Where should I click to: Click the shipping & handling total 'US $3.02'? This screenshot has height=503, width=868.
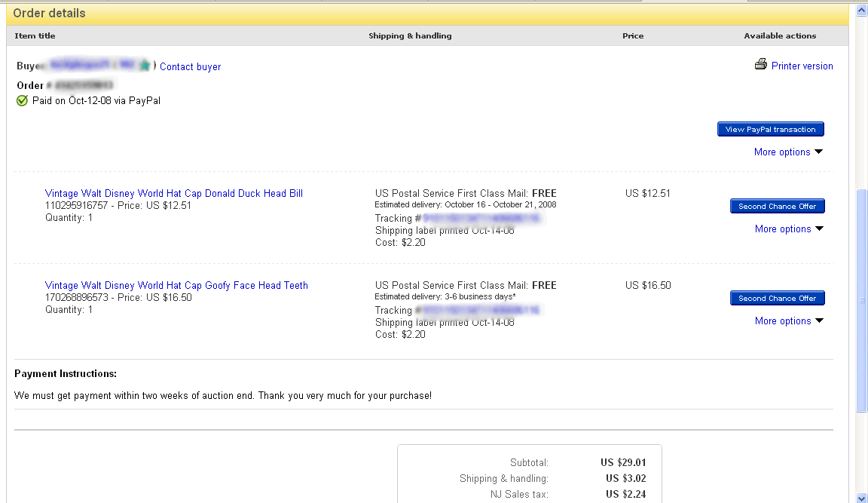pos(625,478)
